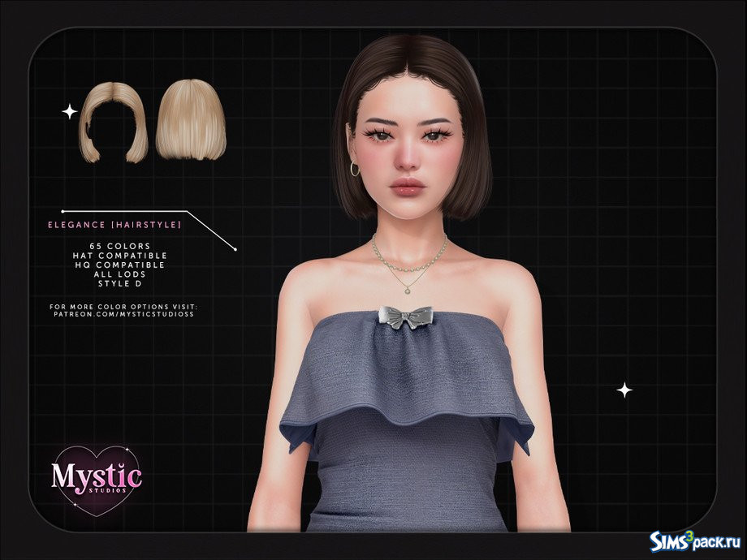Click the "ELEGANCE [HAIRSTYLE]" title text
Screen dimensions: 747x560
point(114,225)
